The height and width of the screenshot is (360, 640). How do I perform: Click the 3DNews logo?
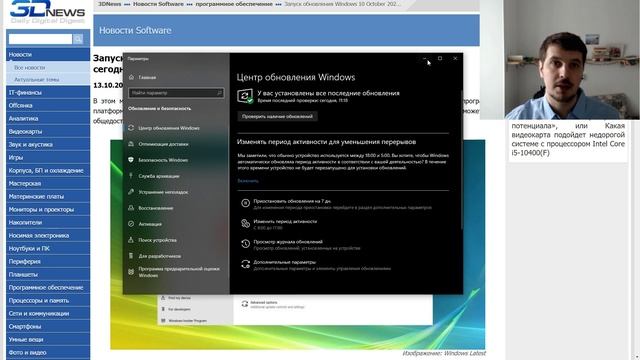pyautogui.click(x=48, y=11)
